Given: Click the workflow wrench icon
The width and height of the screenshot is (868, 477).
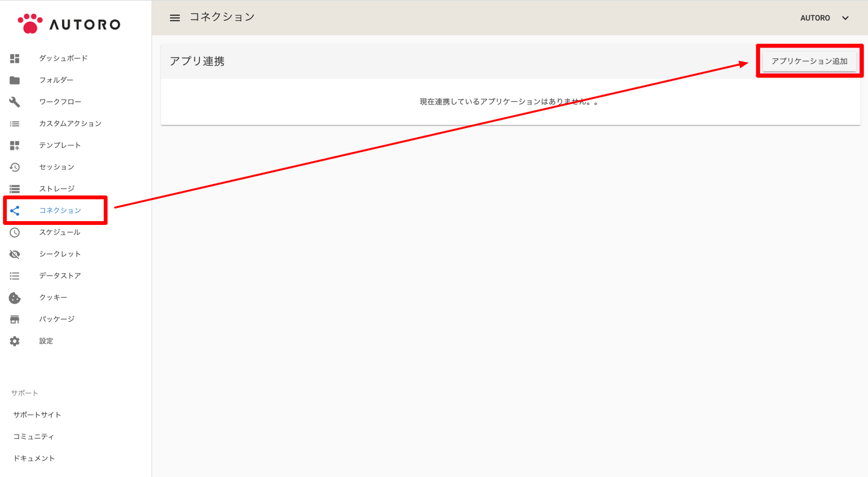Looking at the screenshot, I should point(15,102).
